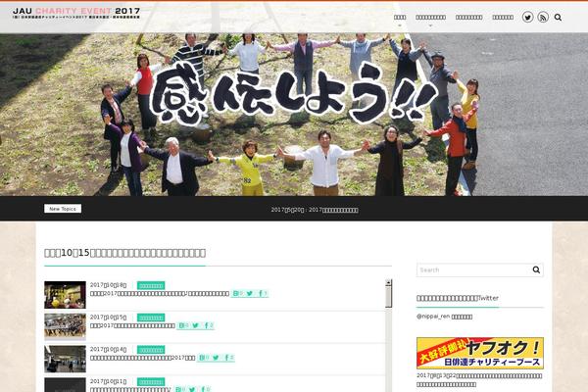Viewport: 588px width, 392px height.
Task: Click green category tag on 10/11 post
Action: click(151, 382)
